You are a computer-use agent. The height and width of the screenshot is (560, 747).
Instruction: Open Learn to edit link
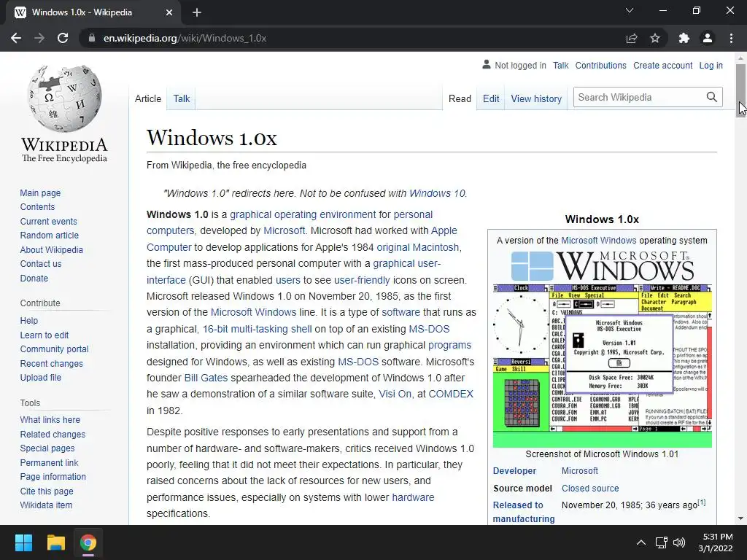point(44,335)
